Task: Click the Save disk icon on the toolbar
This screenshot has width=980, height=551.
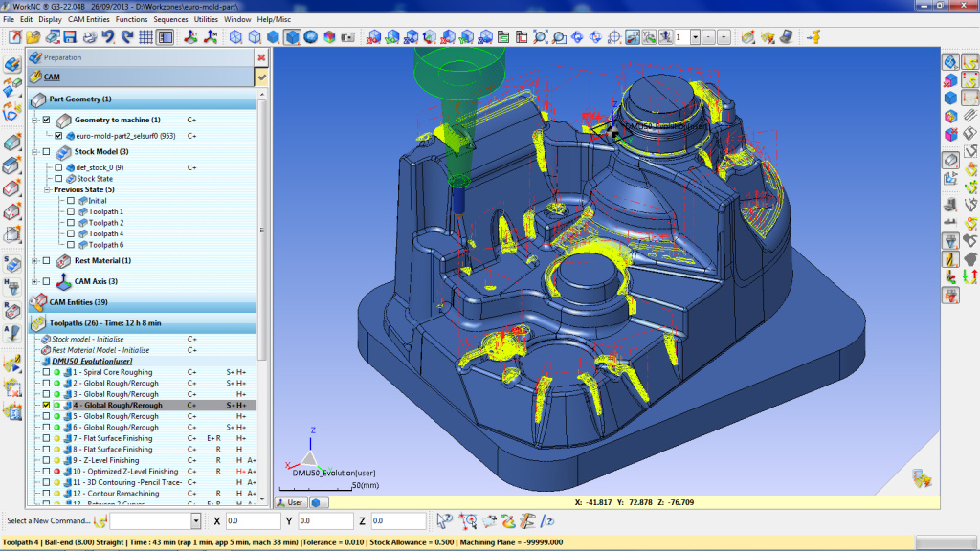Action: 69,35
